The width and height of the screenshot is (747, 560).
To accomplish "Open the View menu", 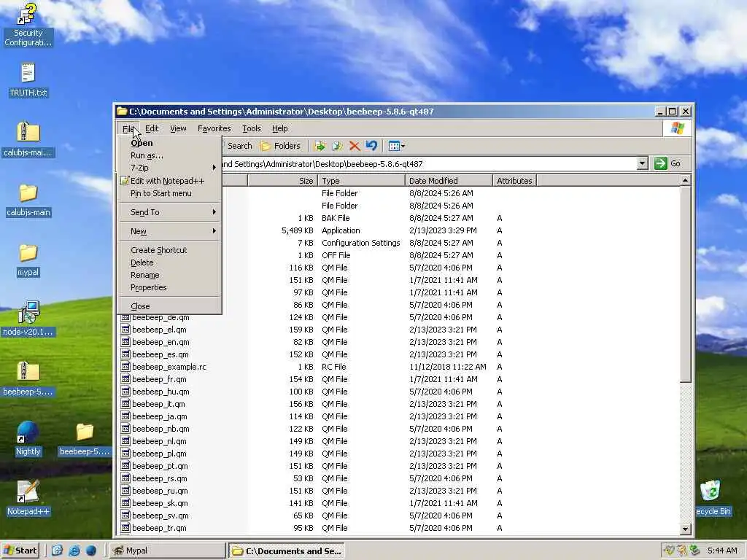I will pos(178,128).
